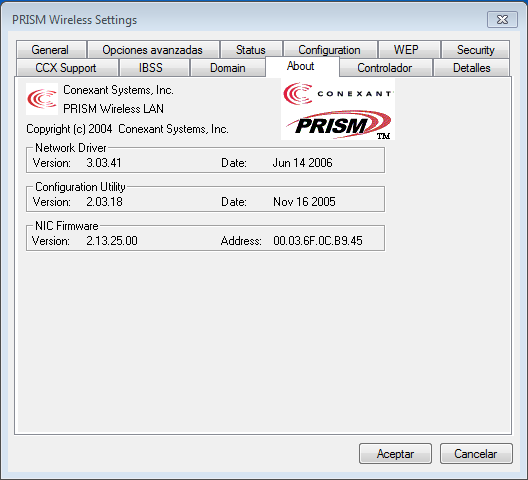Image resolution: width=528 pixels, height=480 pixels.
Task: Click the Network Driver group label
Action: pyautogui.click(x=71, y=148)
